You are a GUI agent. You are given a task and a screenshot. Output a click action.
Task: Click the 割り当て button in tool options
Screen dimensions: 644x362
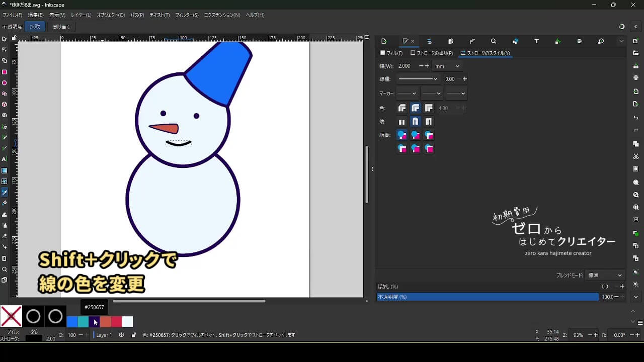click(61, 27)
